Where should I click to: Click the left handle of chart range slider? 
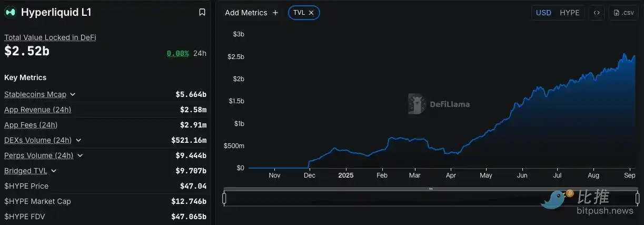pyautogui.click(x=224, y=198)
